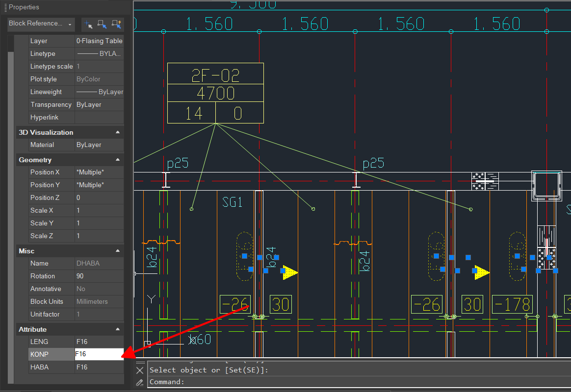Collapse the Misc section
The width and height of the screenshot is (571, 392).
click(x=118, y=251)
